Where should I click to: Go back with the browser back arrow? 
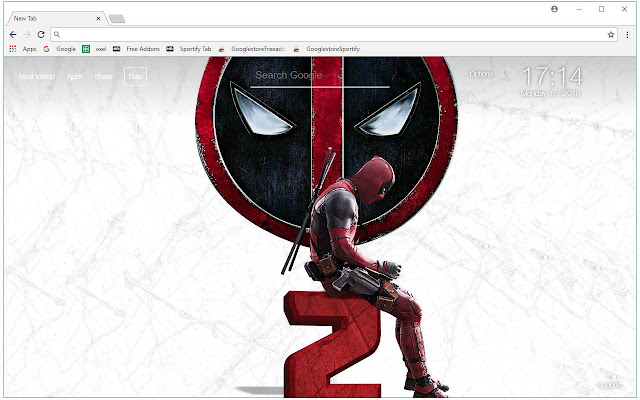(13, 35)
